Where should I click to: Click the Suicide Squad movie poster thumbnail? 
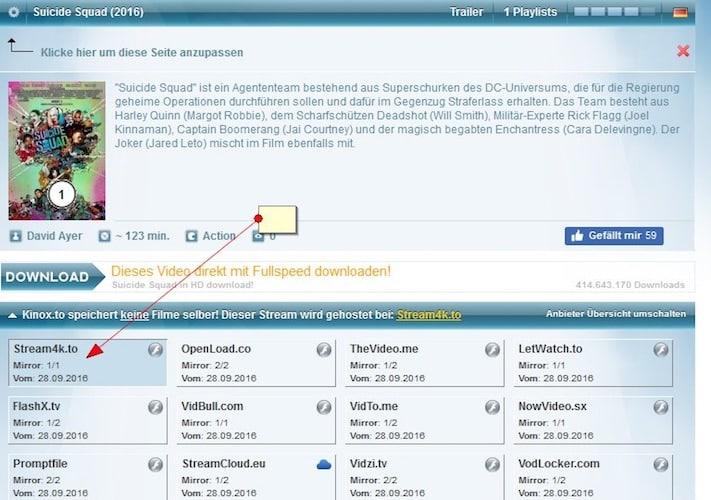pos(43,150)
